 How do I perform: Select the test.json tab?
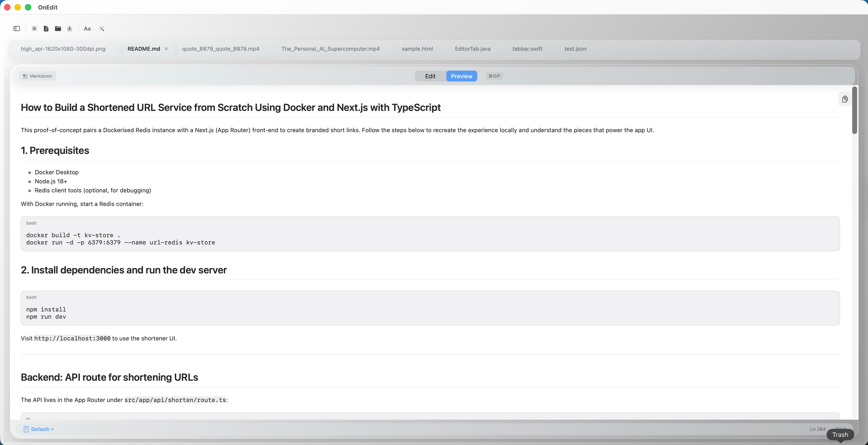coord(575,49)
